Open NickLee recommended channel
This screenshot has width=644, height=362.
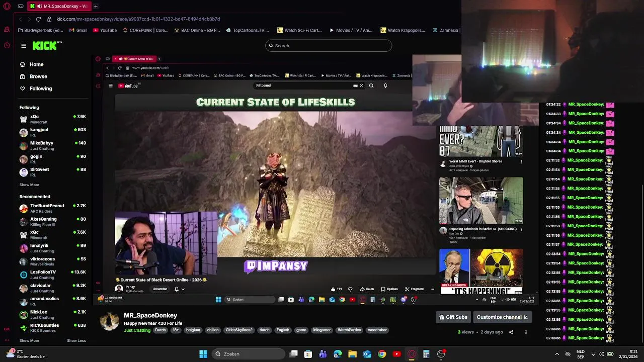pyautogui.click(x=53, y=314)
